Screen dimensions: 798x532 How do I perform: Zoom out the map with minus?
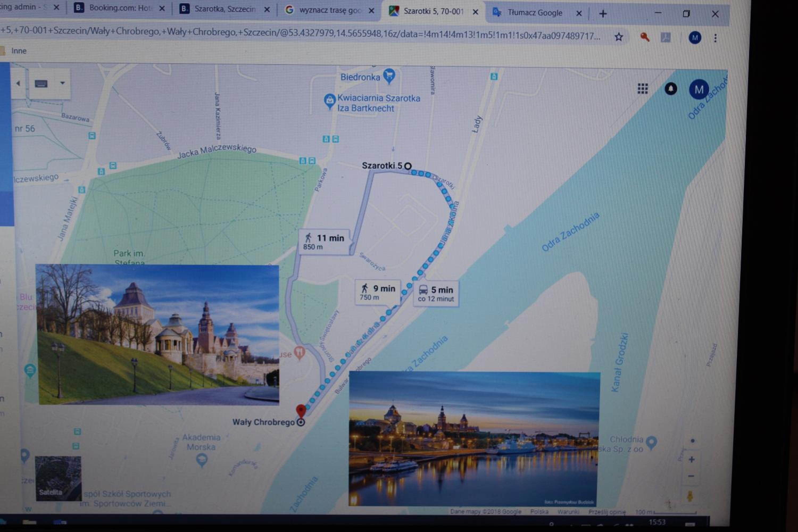pyautogui.click(x=691, y=476)
